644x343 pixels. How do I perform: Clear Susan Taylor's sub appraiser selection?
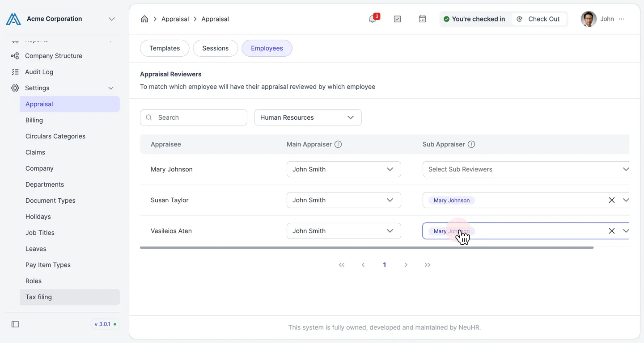pyautogui.click(x=612, y=200)
